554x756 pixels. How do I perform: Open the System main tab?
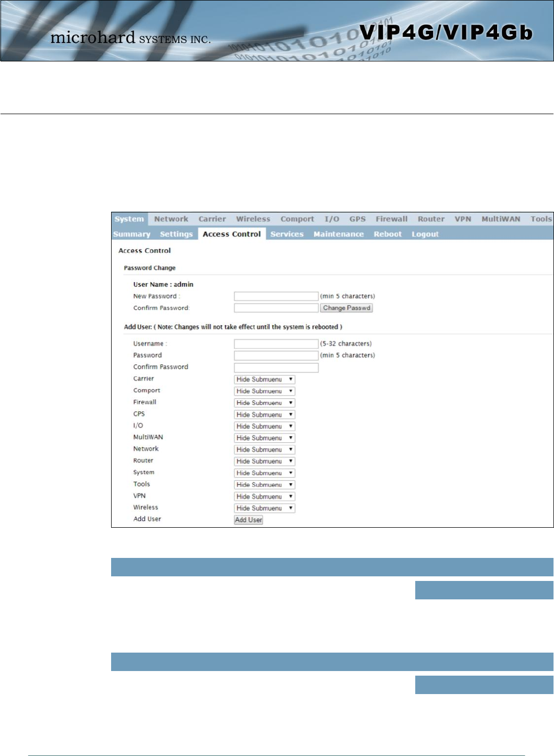click(x=130, y=219)
